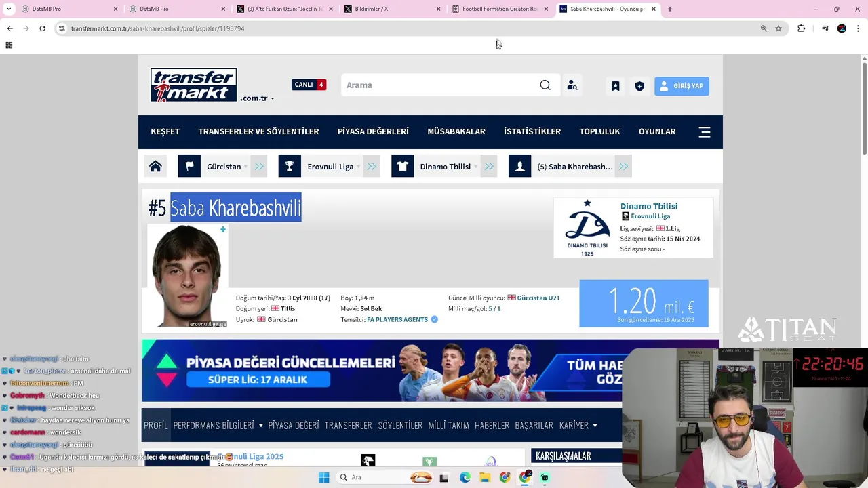This screenshot has height=488, width=868.
Task: Open Dinamo Tbilisi club link
Action: (649, 206)
